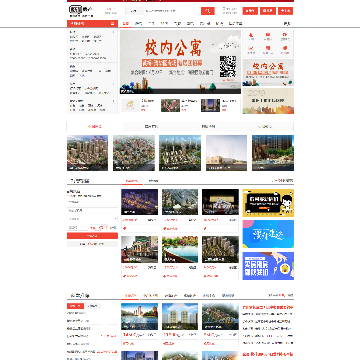This screenshot has width=360, height=360.
Task: Click top-middle icon in quick-links icon grid
Action: (268, 36)
